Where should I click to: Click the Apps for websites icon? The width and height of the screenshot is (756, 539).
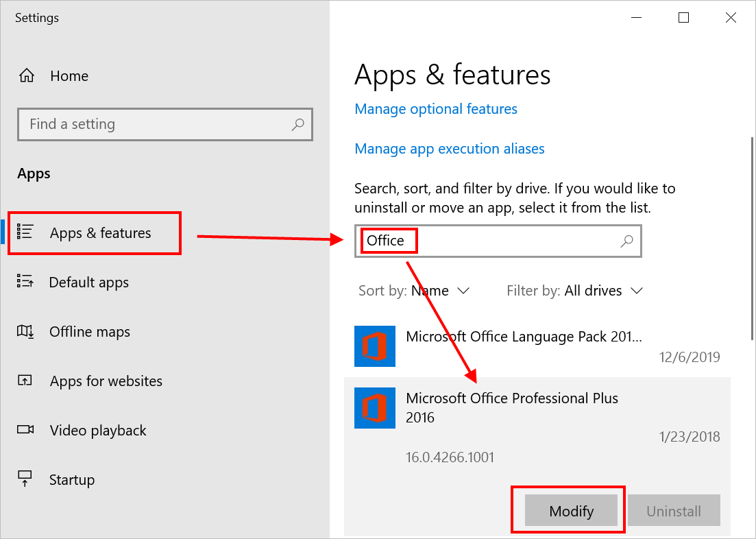click(x=25, y=381)
